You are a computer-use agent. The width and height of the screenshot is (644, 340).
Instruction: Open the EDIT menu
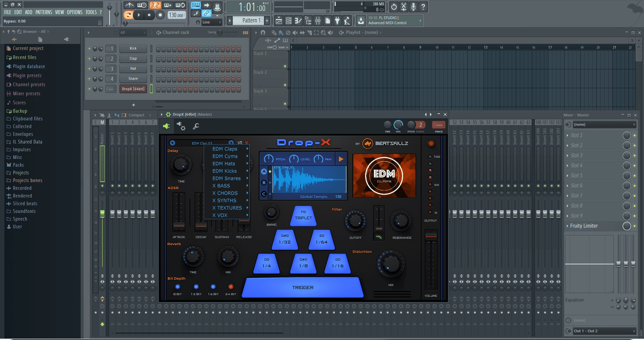[18, 12]
